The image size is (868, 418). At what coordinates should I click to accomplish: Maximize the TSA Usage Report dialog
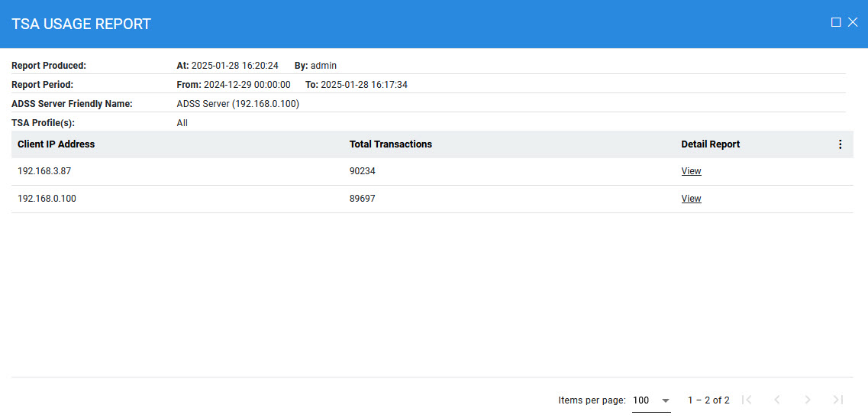[836, 22]
